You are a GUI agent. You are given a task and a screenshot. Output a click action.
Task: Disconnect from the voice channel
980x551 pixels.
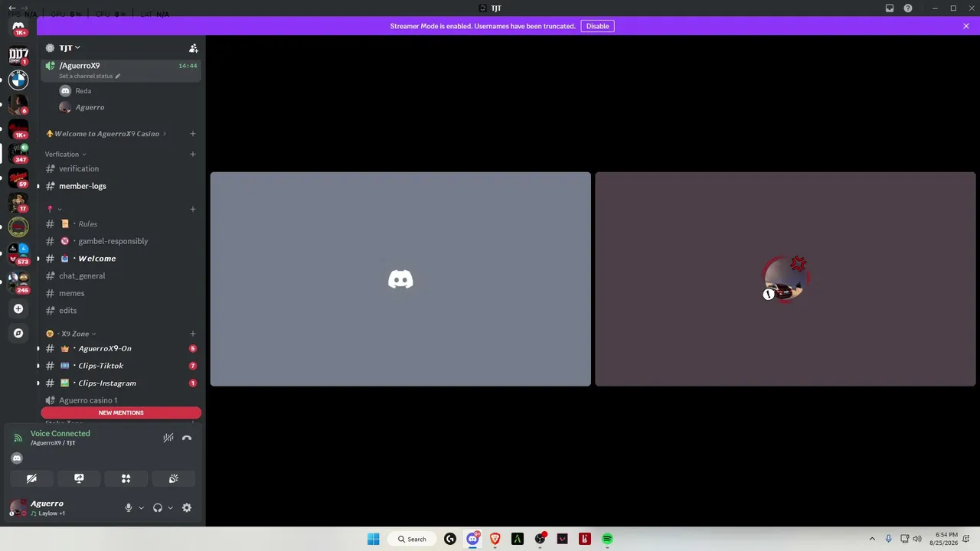[187, 438]
